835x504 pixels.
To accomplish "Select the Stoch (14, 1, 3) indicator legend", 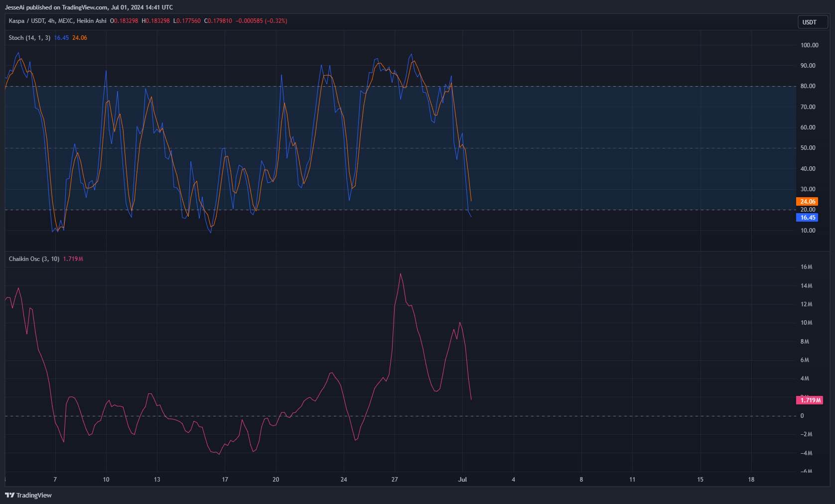I will click(29, 38).
